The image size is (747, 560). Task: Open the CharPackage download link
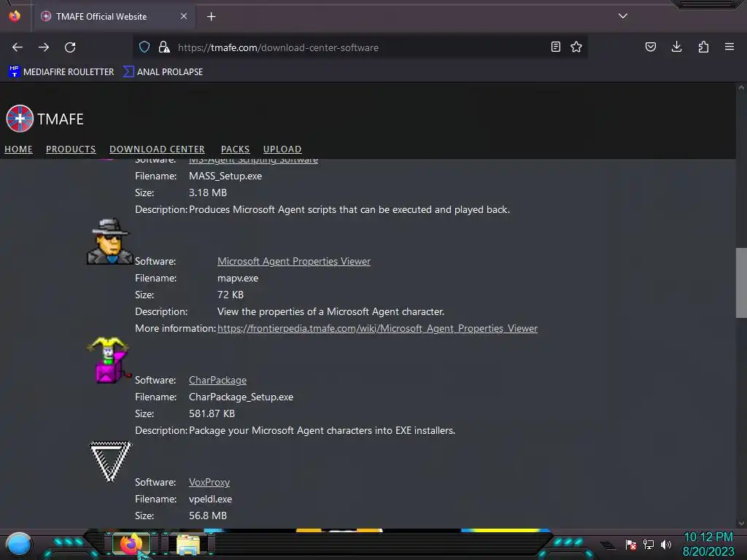(x=217, y=381)
